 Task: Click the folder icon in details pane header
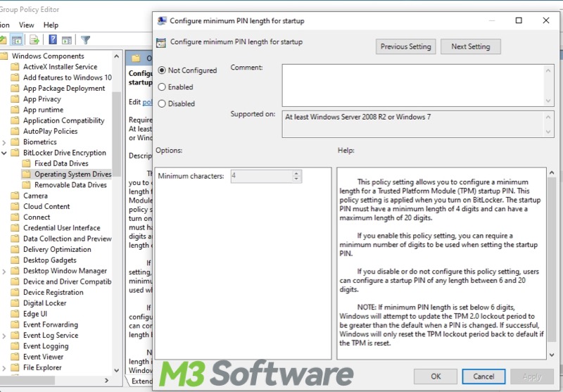(x=136, y=58)
